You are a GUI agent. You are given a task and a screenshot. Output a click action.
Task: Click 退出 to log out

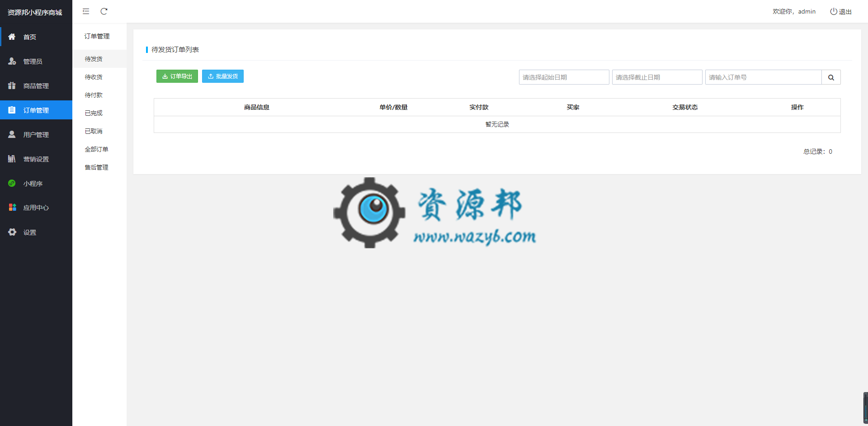[x=845, y=12]
